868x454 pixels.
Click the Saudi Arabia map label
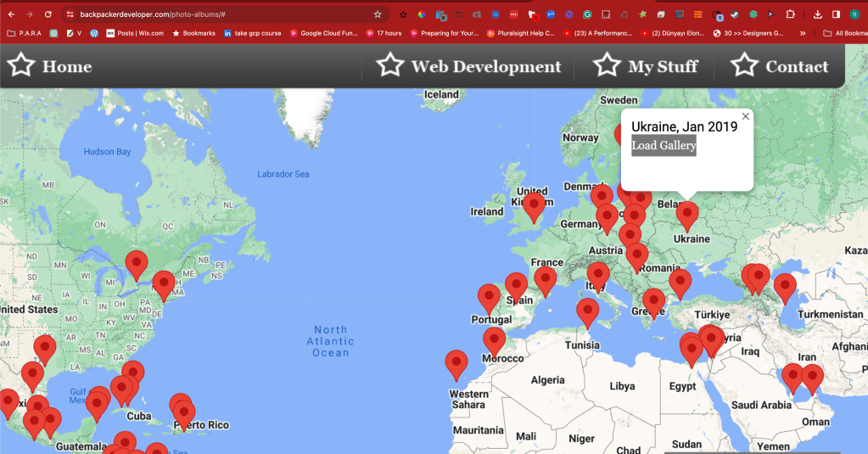point(761,405)
